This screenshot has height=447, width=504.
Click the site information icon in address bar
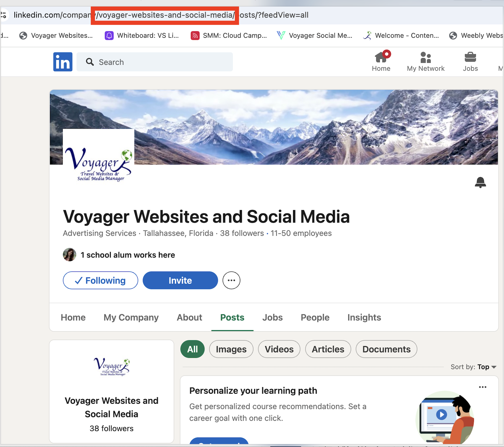(4, 15)
